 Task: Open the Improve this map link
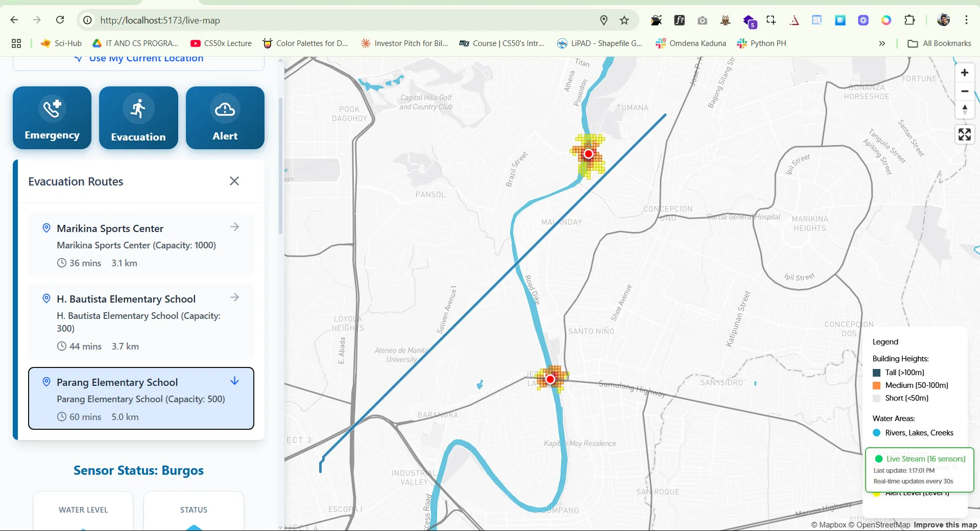click(945, 525)
